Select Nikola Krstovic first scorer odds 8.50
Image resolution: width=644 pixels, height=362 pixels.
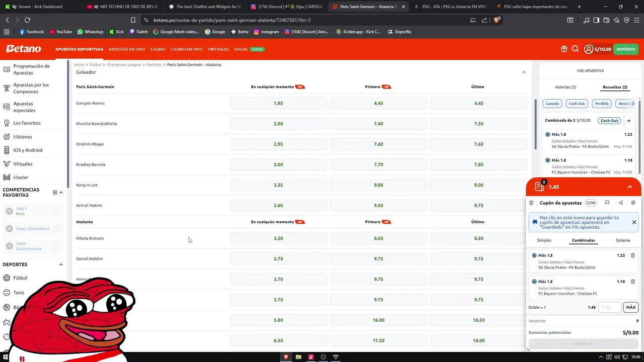pyautogui.click(x=378, y=238)
